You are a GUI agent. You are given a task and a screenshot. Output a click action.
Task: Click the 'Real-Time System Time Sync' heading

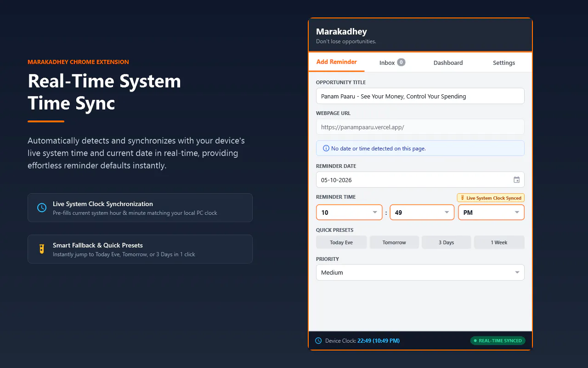(104, 92)
